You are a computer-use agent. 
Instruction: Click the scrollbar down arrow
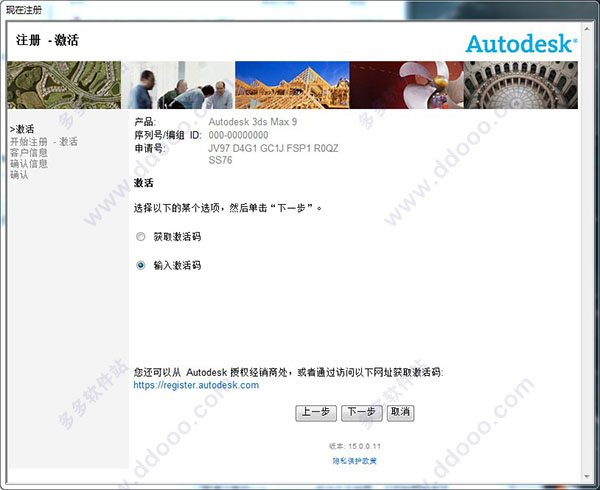click(x=587, y=477)
